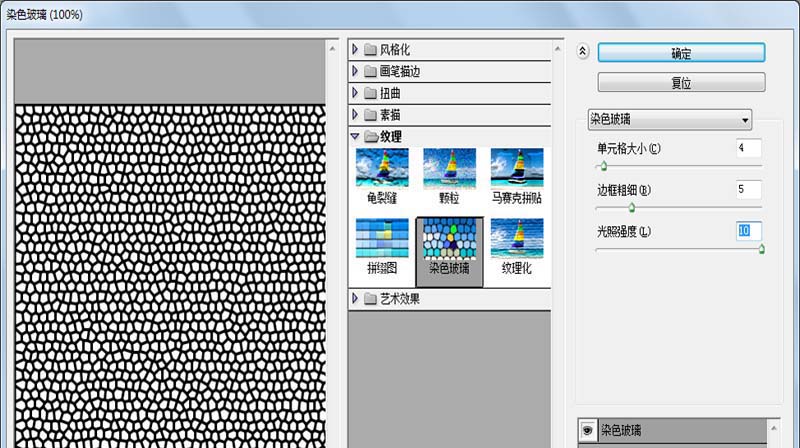Expand the 扭曲 folder triangle
Image resolution: width=800 pixels, height=448 pixels.
(x=355, y=93)
